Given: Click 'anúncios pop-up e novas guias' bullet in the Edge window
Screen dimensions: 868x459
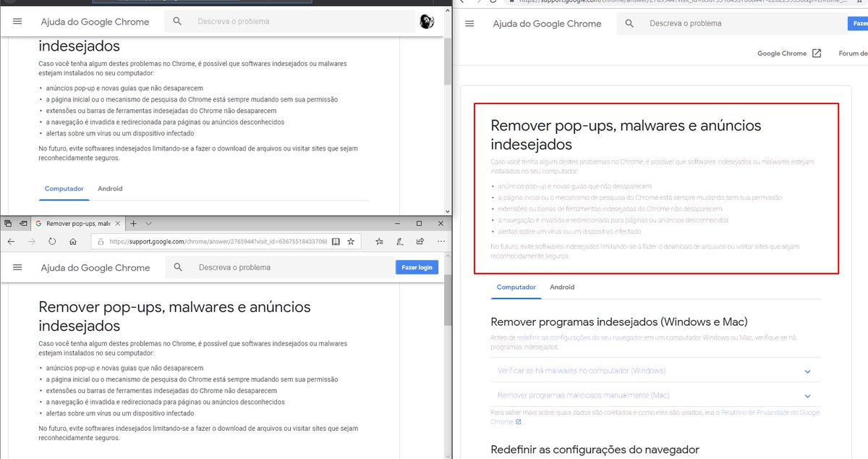Looking at the screenshot, I should point(125,368).
